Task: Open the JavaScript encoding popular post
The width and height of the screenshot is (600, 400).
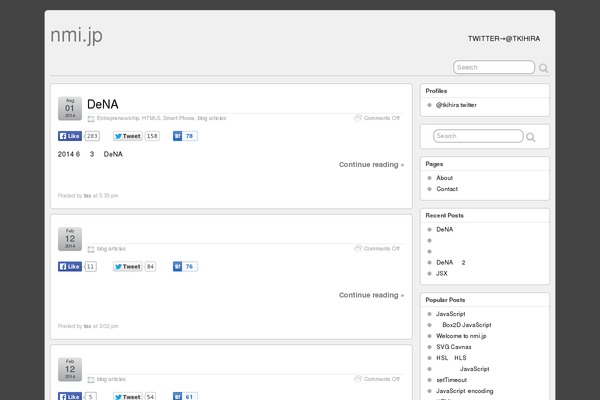Action: pos(465,391)
